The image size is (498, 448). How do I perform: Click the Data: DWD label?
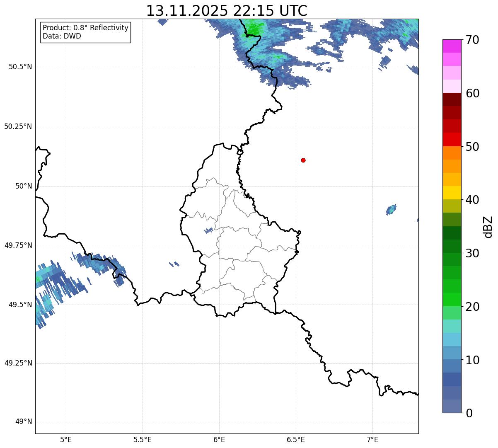point(62,36)
